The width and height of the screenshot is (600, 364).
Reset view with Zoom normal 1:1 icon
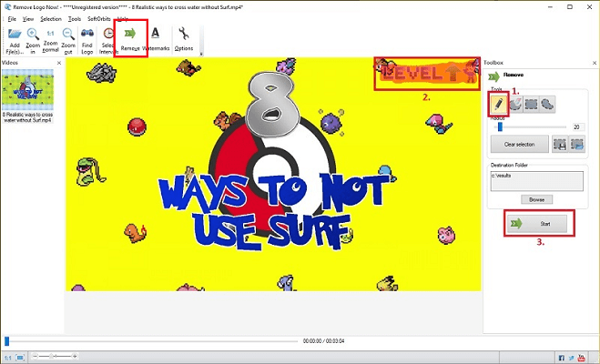(51, 35)
